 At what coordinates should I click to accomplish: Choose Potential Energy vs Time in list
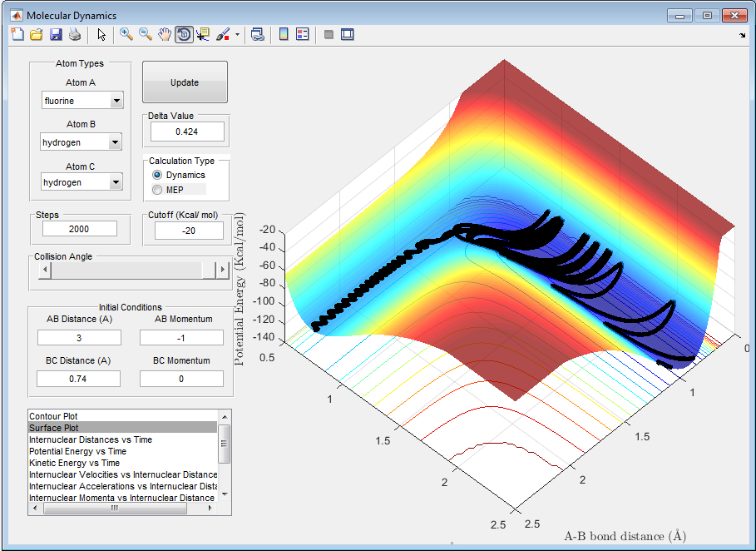coord(77,451)
